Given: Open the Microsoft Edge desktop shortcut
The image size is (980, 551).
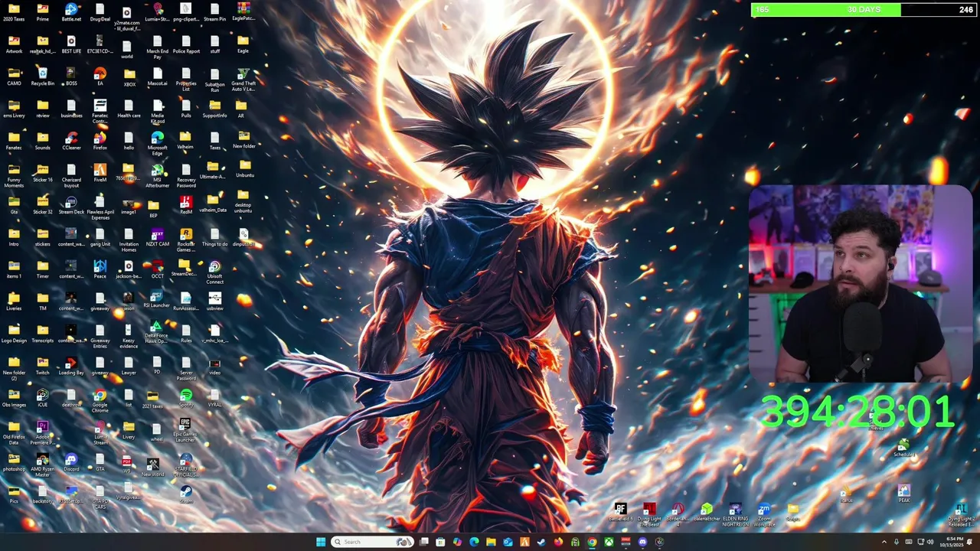Looking at the screenshot, I should (158, 142).
